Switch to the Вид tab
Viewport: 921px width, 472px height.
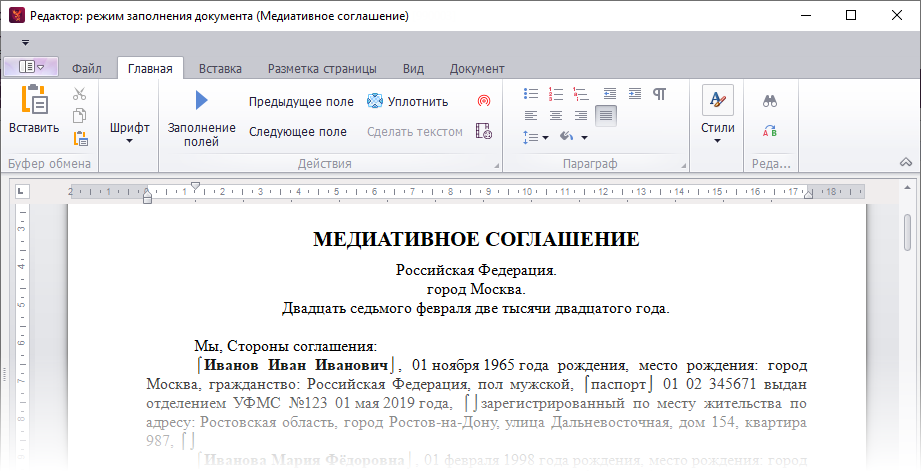413,69
